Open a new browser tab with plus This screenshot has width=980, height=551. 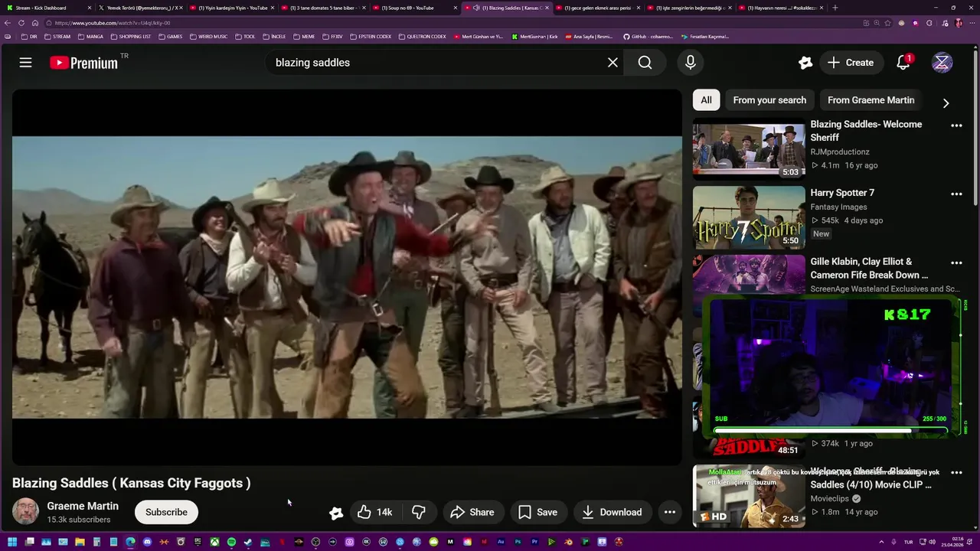click(835, 8)
